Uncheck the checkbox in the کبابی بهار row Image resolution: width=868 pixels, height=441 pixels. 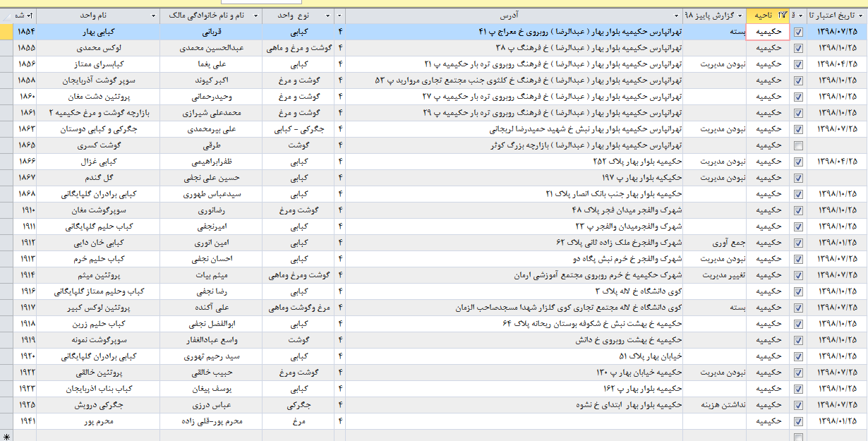[x=798, y=32]
